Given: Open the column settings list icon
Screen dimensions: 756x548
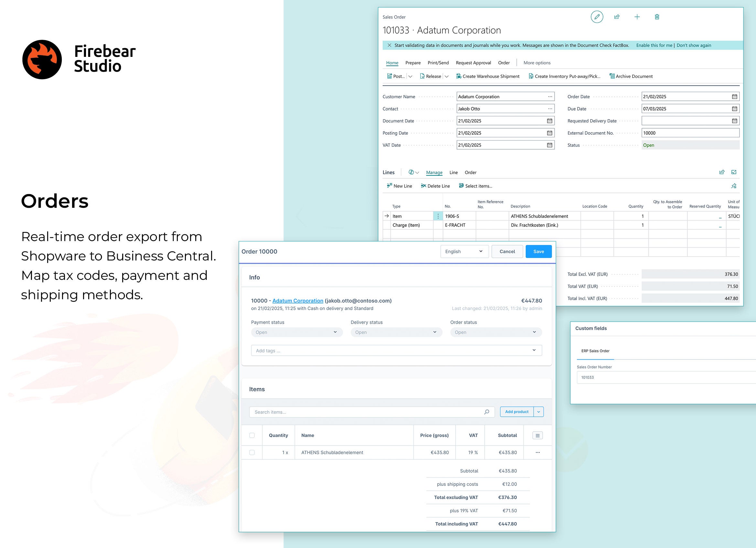Looking at the screenshot, I should pyautogui.click(x=537, y=436).
